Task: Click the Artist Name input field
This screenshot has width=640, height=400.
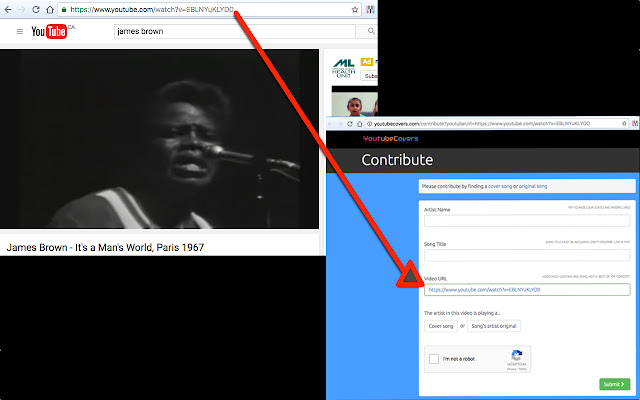Action: click(x=527, y=220)
